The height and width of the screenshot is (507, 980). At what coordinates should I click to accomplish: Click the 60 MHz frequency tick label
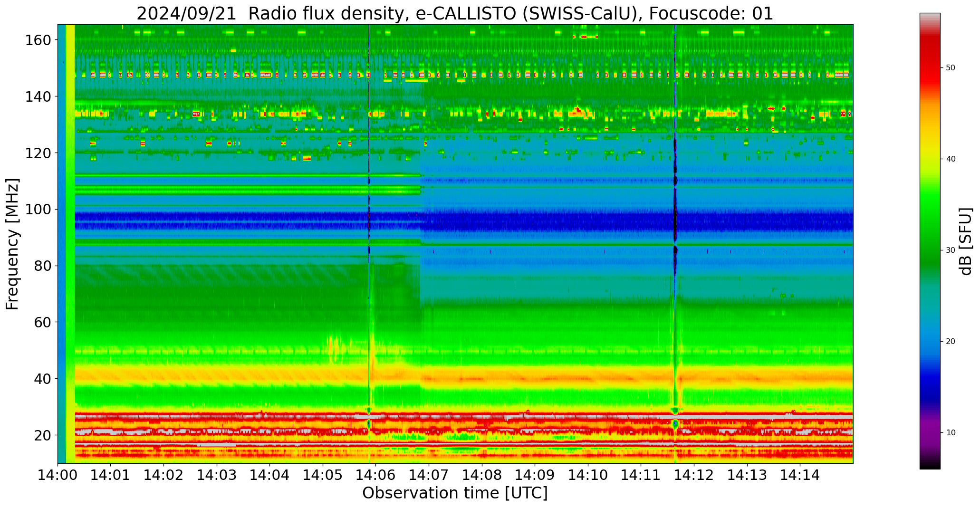point(42,322)
